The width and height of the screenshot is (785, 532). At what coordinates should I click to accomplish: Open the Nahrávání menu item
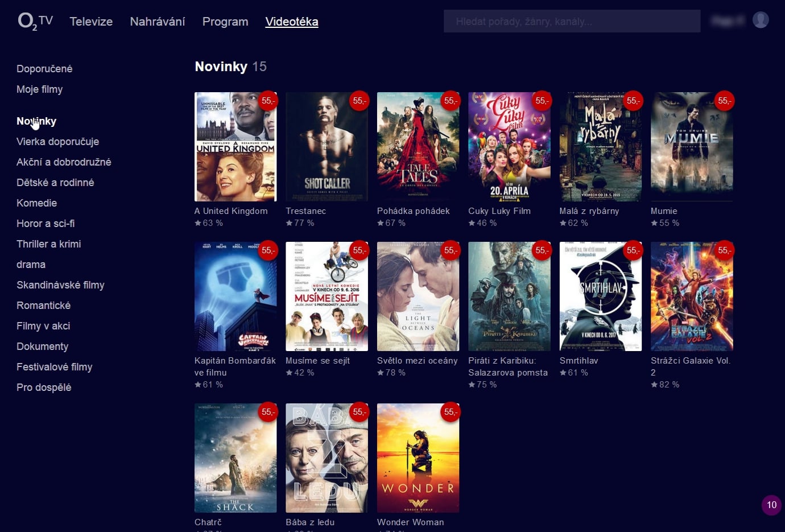click(158, 22)
